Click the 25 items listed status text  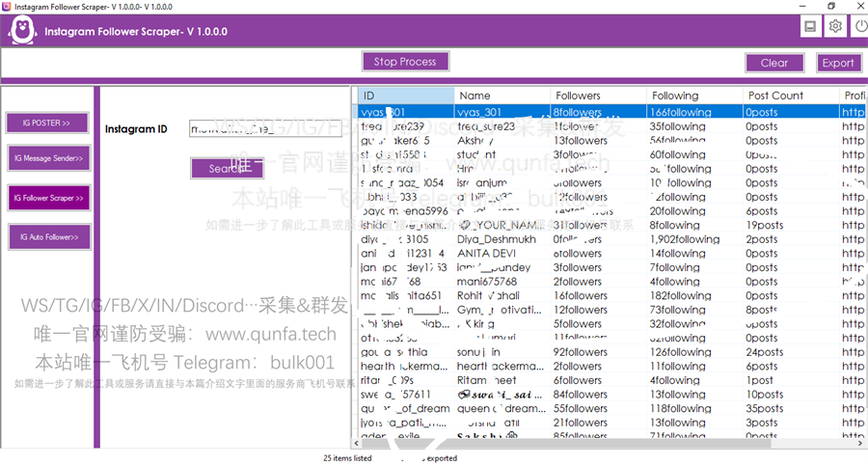(x=347, y=458)
